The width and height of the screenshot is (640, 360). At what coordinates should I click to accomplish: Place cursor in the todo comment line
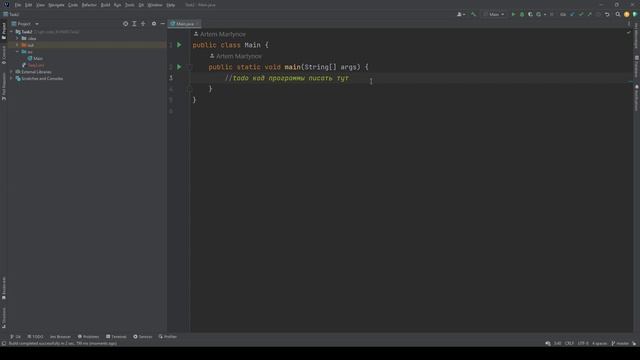click(287, 78)
